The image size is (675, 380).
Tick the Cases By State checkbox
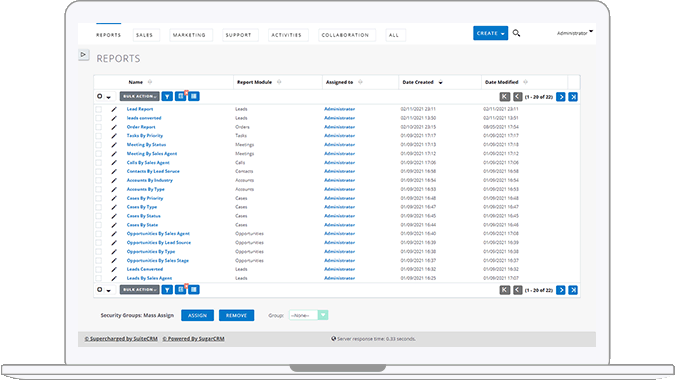tap(99, 225)
